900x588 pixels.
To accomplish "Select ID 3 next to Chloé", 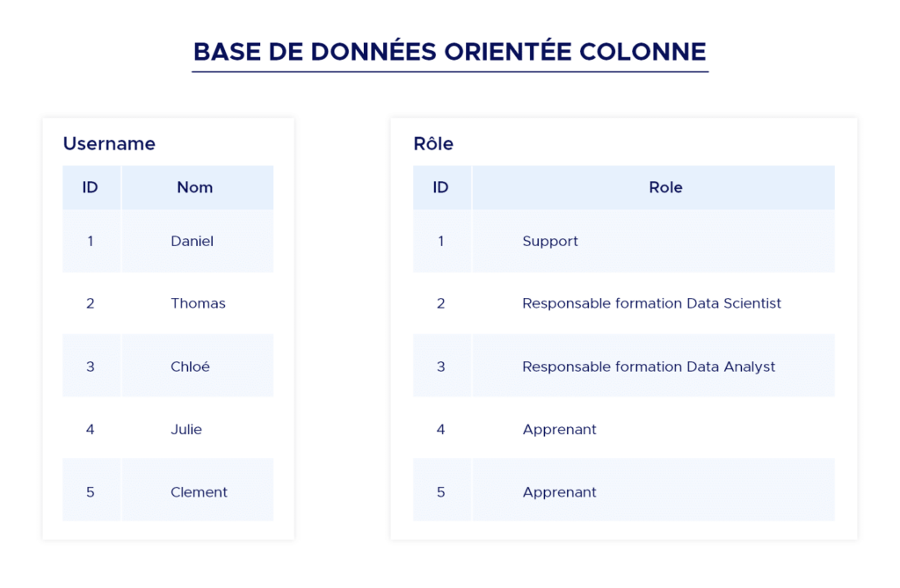I will click(x=90, y=367).
